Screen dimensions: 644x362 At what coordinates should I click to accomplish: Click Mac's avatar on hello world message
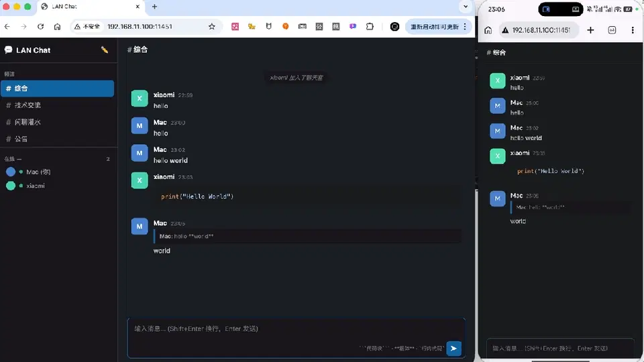click(140, 153)
